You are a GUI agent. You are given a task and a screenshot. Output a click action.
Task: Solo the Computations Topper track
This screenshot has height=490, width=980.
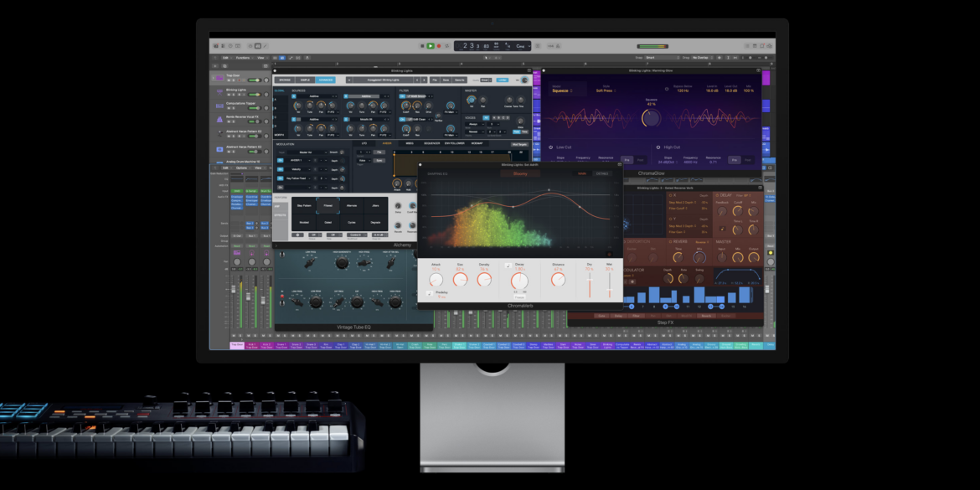[233, 107]
